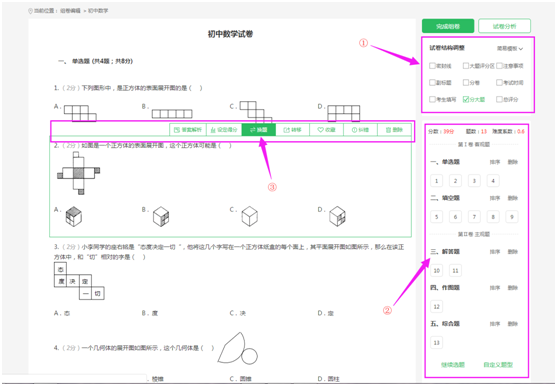Screen dimensions: 557x386
Task: Enable the 总评分 checkbox
Action: (x=499, y=99)
